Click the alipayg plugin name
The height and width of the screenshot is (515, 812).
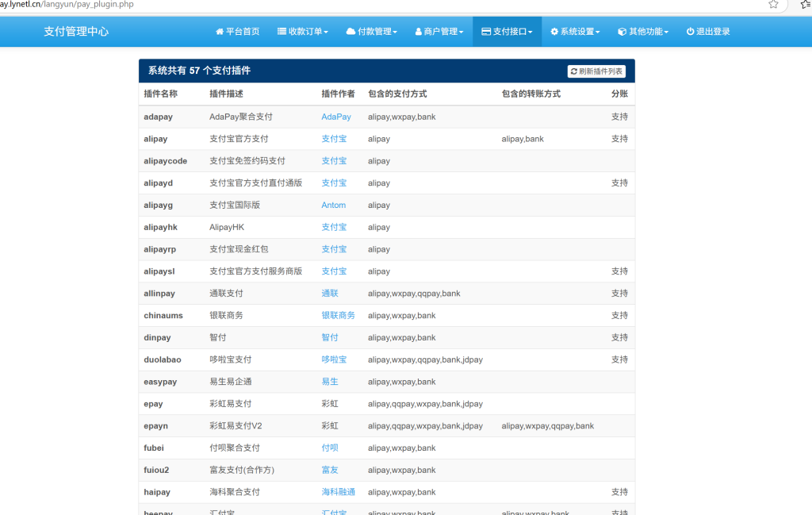pyautogui.click(x=158, y=206)
